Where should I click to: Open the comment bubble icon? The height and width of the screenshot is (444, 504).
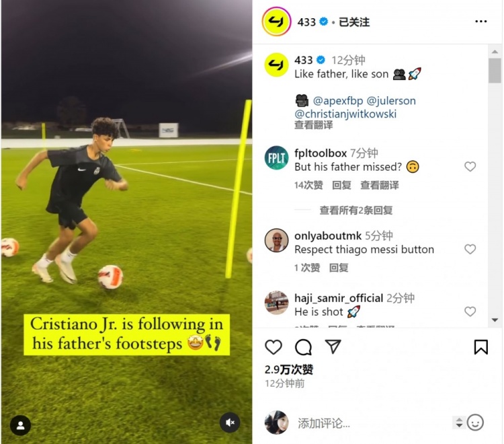(x=303, y=347)
